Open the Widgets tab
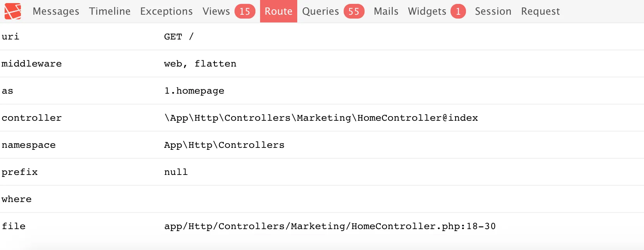 pyautogui.click(x=427, y=11)
